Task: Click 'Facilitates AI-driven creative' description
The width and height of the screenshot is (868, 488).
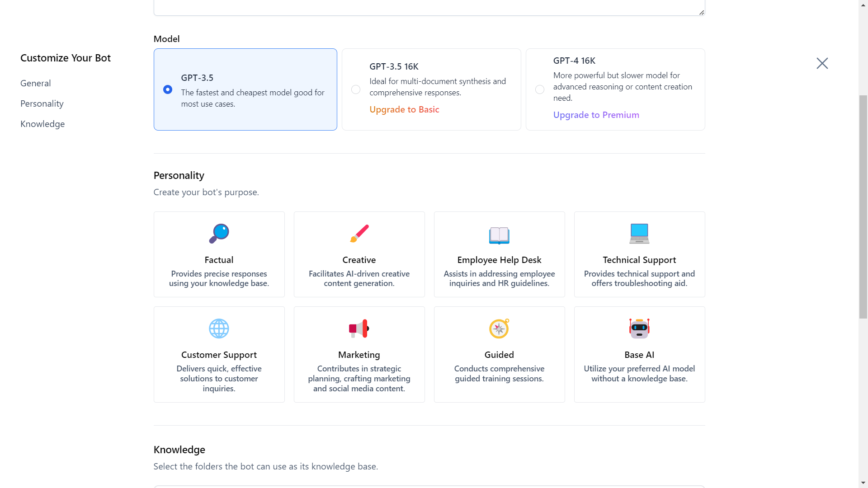Action: [359, 278]
